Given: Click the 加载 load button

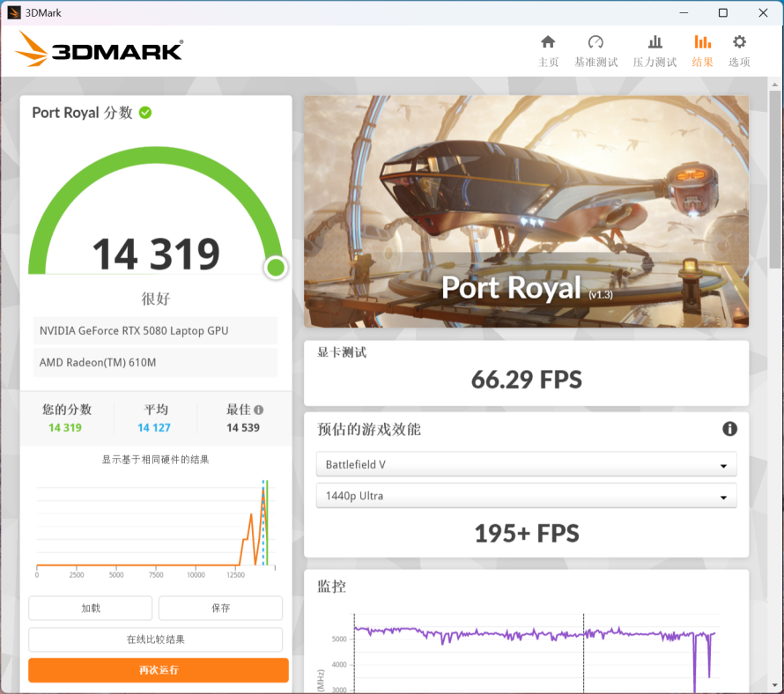Looking at the screenshot, I should (x=91, y=608).
